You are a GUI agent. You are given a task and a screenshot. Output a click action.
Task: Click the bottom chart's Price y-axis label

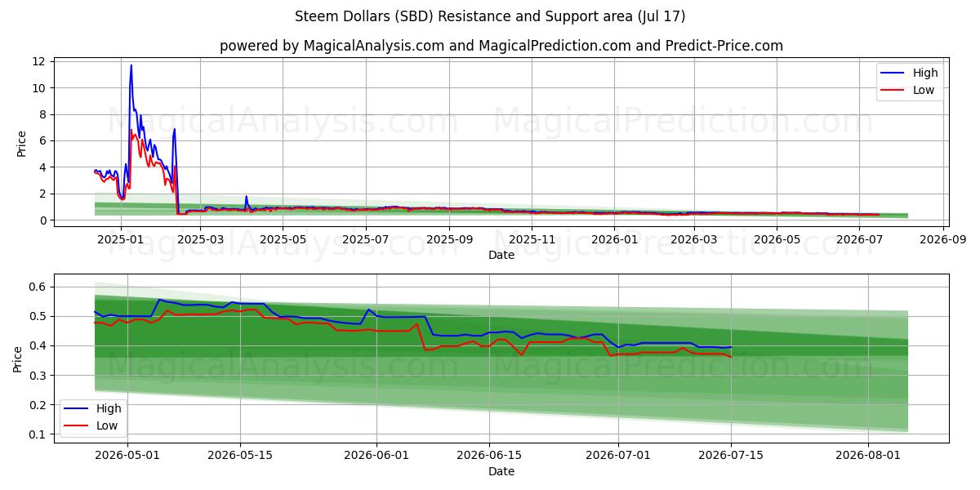pos(17,359)
